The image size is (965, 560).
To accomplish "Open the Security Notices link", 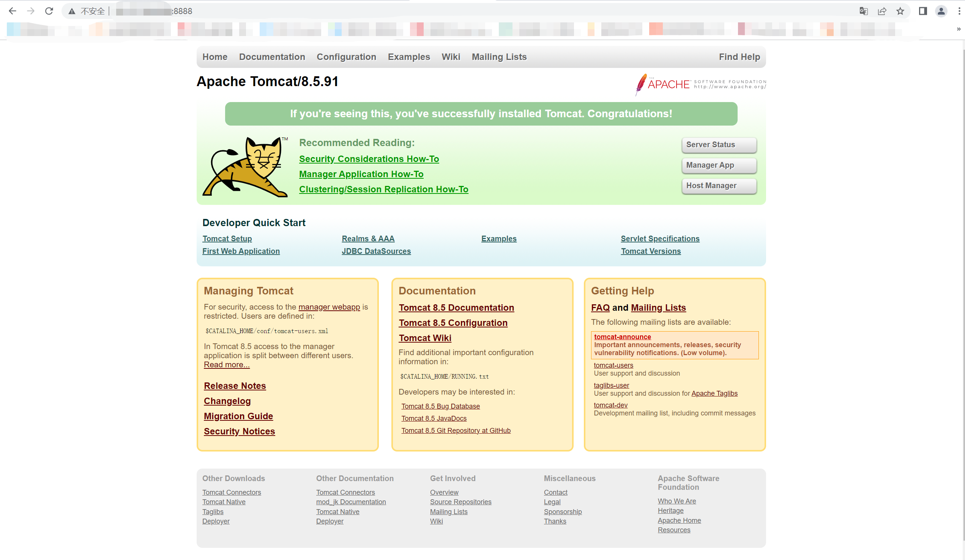I will pos(239,431).
